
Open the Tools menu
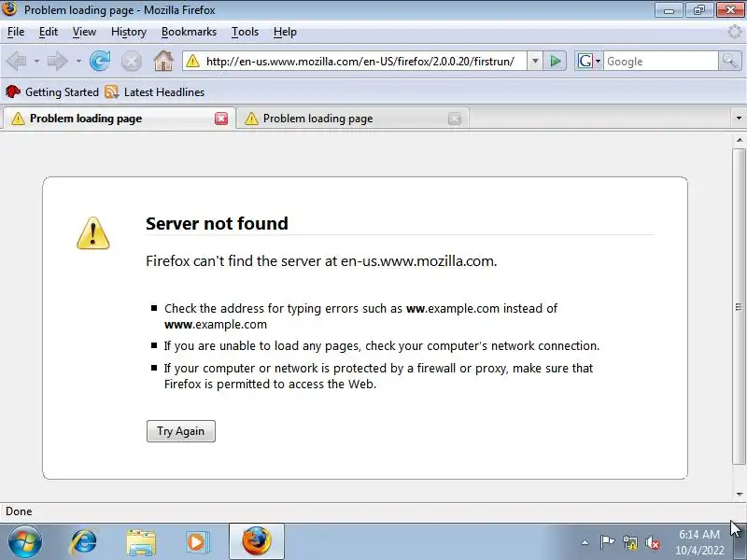click(x=245, y=32)
